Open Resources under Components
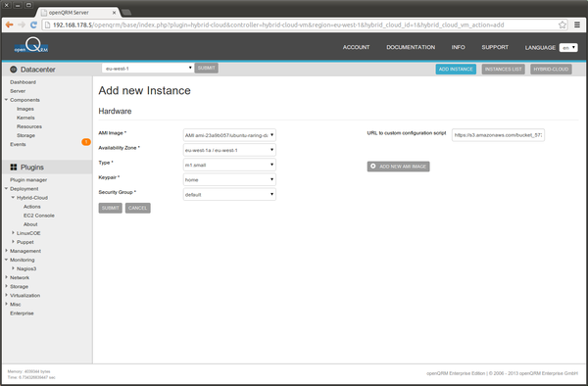588x386 pixels. tap(29, 126)
